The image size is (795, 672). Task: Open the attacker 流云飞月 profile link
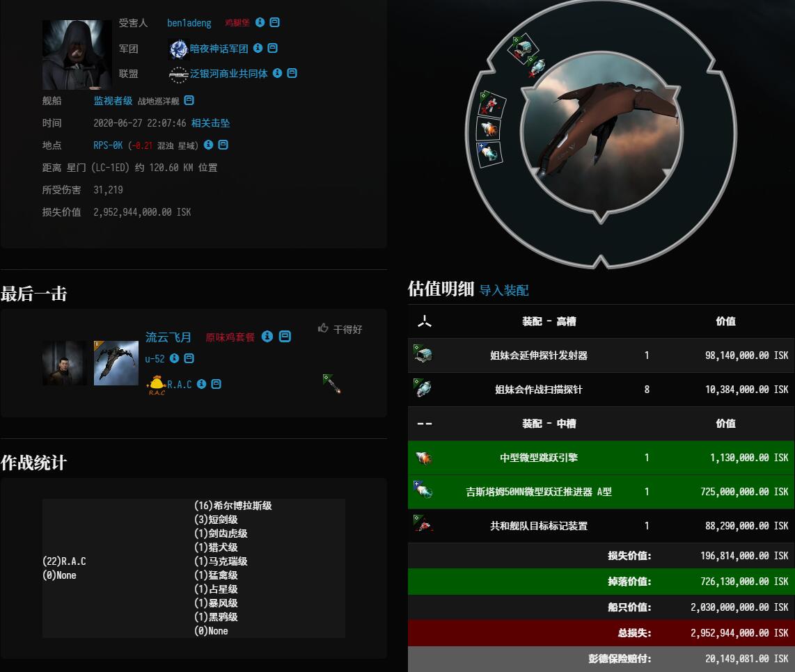pos(168,337)
